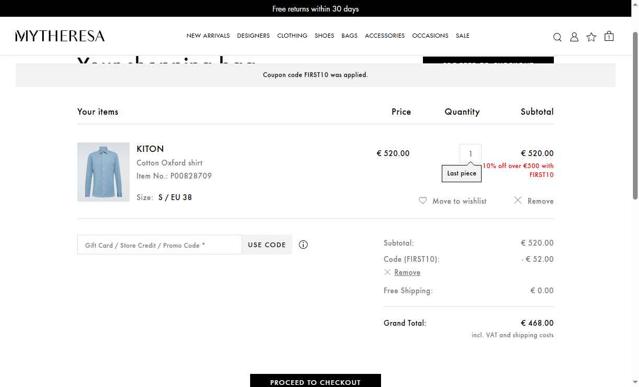
Task: Click the X icon next to item Remove
Action: 518,200
